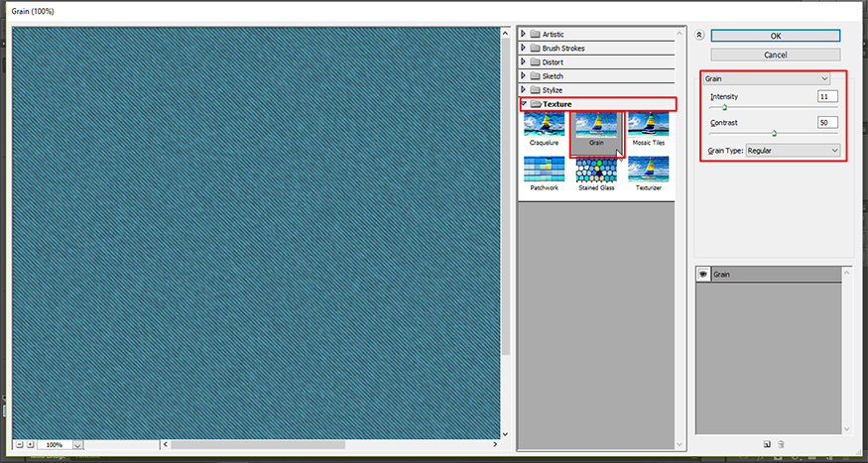The height and width of the screenshot is (463, 868).
Task: Click the Contrast slider handle
Action: pyautogui.click(x=774, y=133)
